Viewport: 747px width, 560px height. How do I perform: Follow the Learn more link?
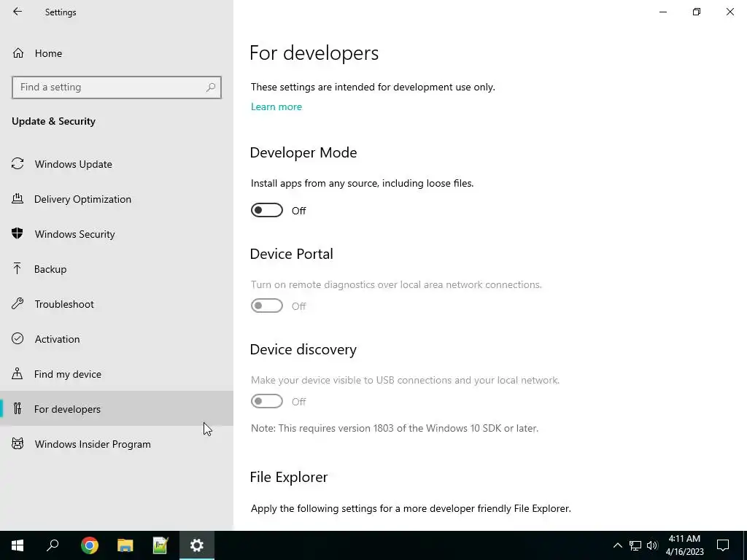276,106
